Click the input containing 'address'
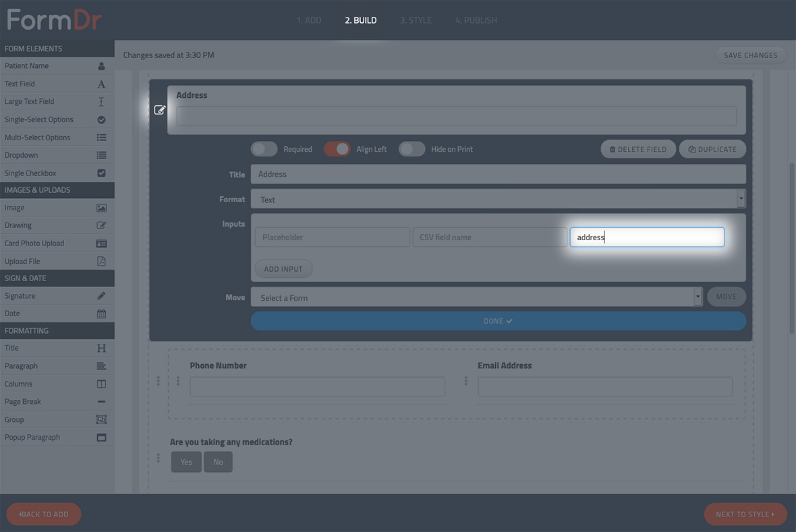The image size is (796, 532). coord(648,237)
